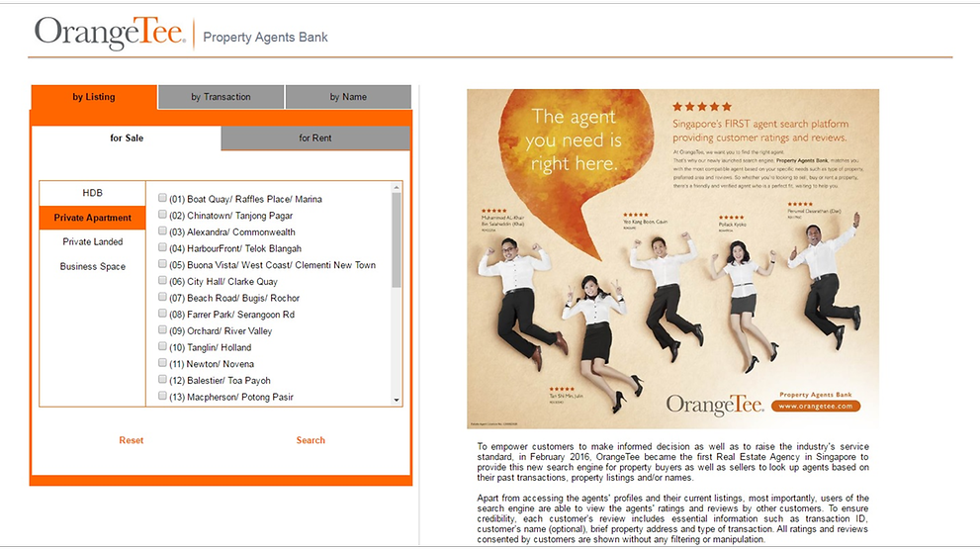The height and width of the screenshot is (551, 980).
Task: Enable (03) Alexandra/ Commonwealth district
Action: tap(162, 230)
